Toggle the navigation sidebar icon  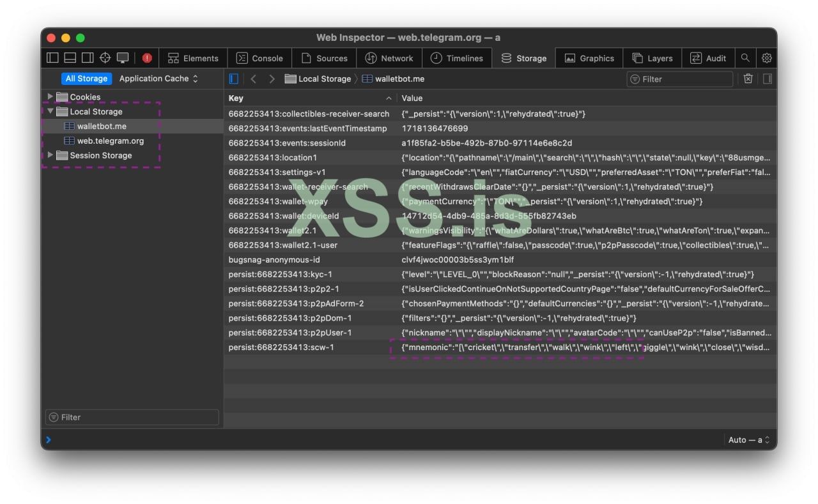point(234,79)
